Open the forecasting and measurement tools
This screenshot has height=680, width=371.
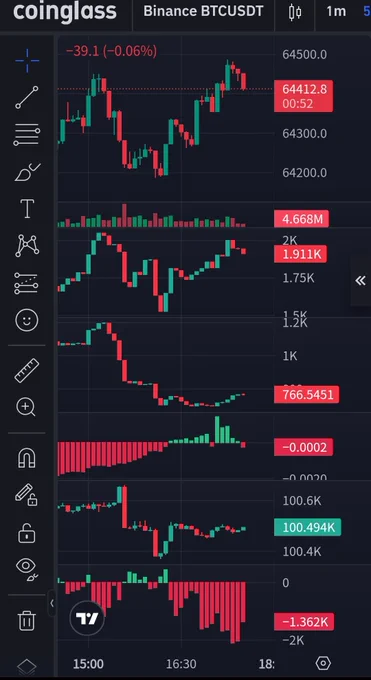coord(27,283)
